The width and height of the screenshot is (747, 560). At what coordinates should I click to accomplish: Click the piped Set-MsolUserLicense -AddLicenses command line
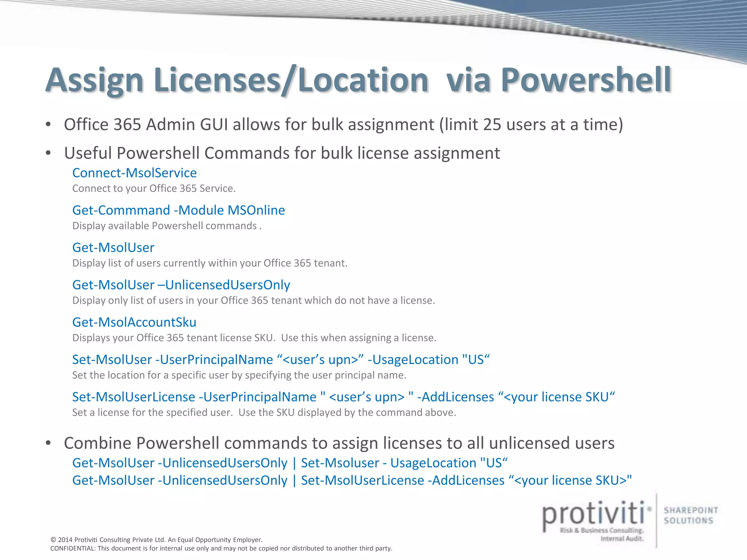(x=352, y=481)
